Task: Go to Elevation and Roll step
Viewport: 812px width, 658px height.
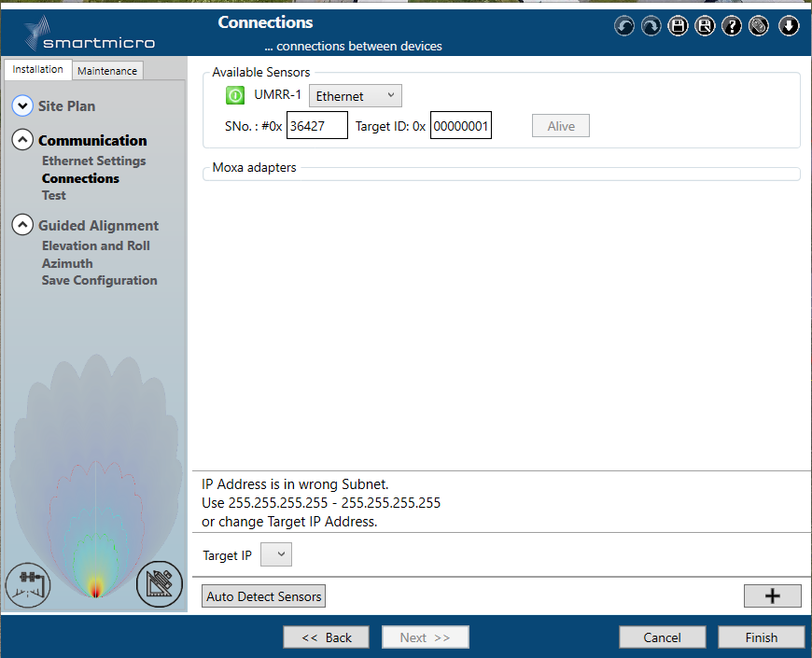Action: [96, 245]
